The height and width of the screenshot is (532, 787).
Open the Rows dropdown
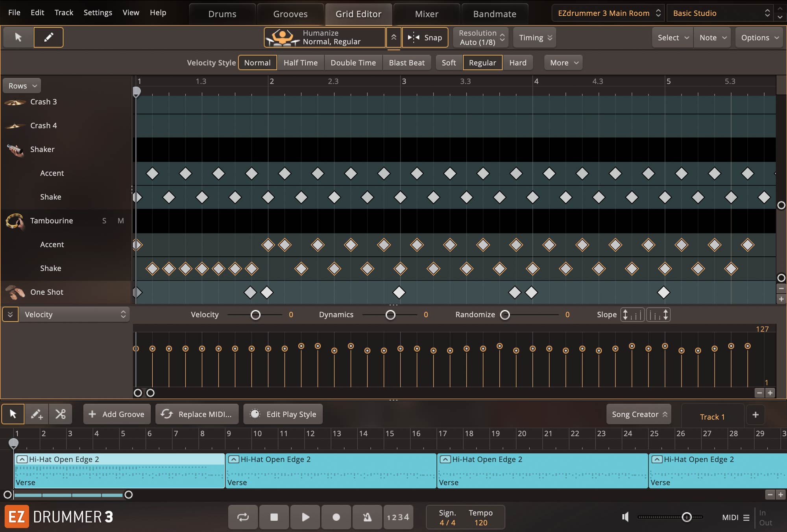pos(22,86)
